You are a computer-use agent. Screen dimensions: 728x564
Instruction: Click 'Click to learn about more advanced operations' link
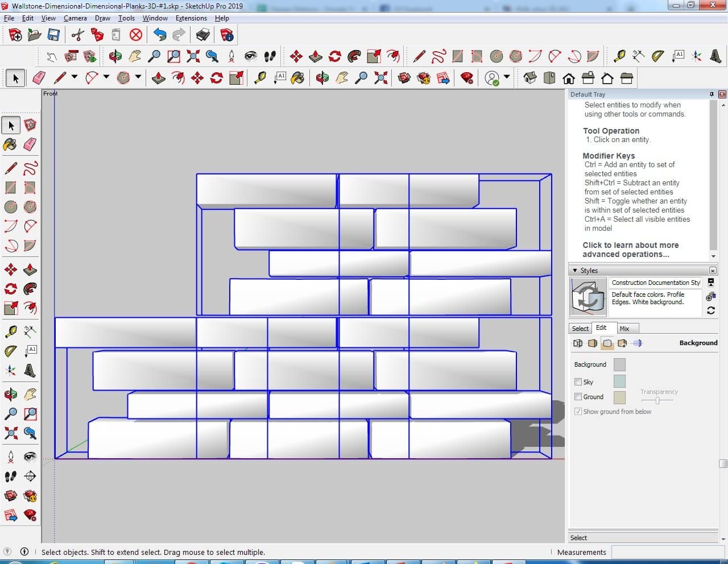(x=630, y=250)
